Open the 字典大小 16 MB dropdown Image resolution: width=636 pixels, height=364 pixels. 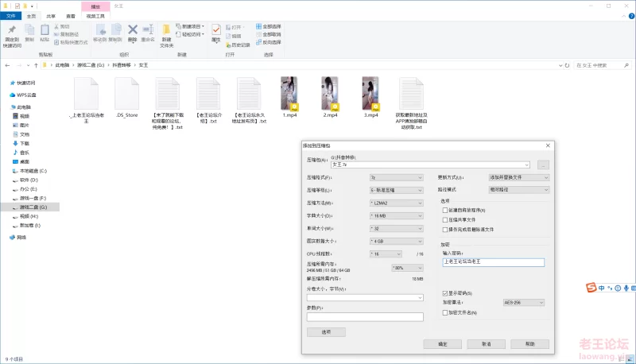point(396,215)
